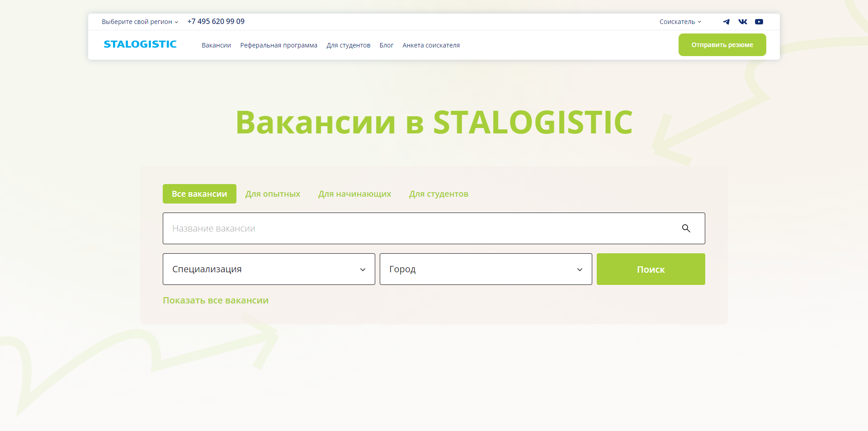Go to 'Вакансии' in the navigation menu
Screen dimensions: 868x431
216,45
